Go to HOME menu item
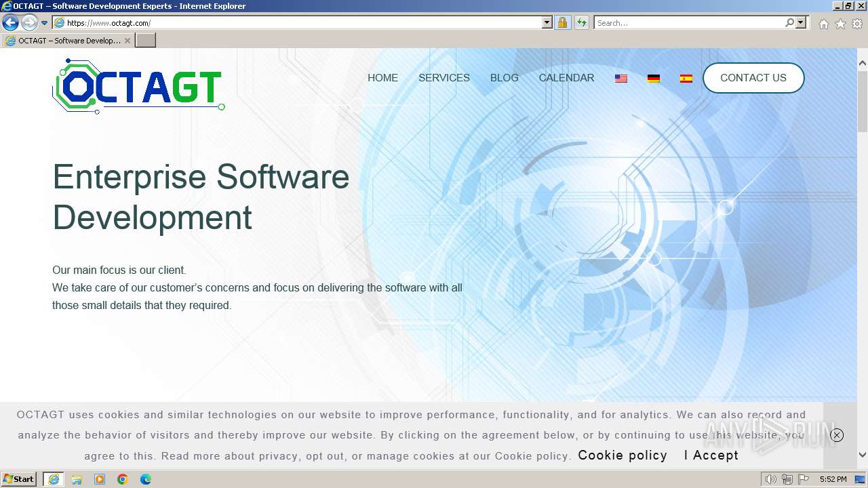Viewport: 868px width, 488px height. click(x=382, y=78)
